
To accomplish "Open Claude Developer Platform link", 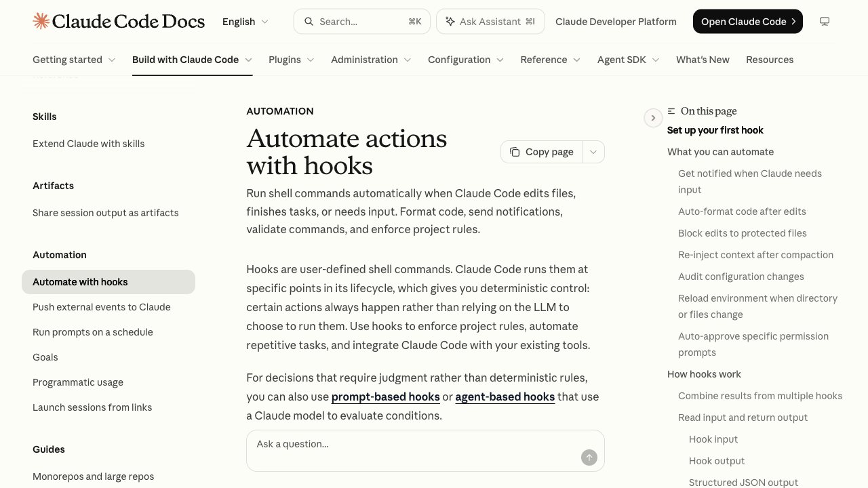I will tap(616, 22).
